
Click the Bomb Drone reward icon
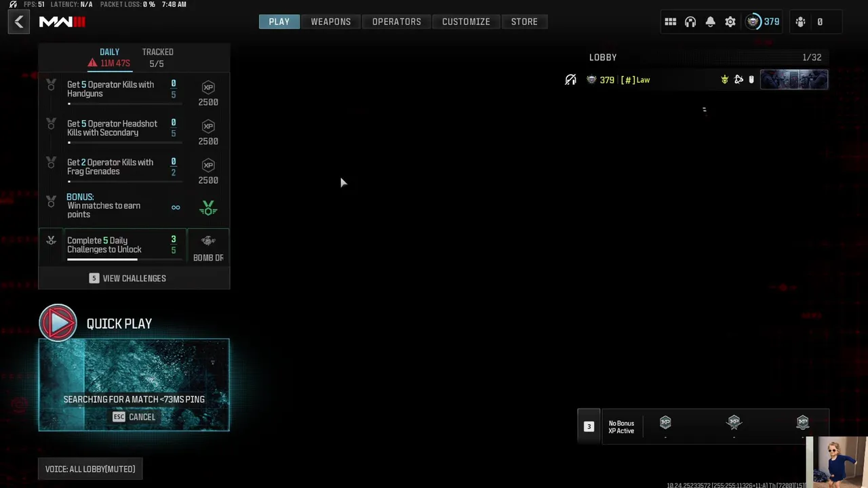[x=208, y=241]
